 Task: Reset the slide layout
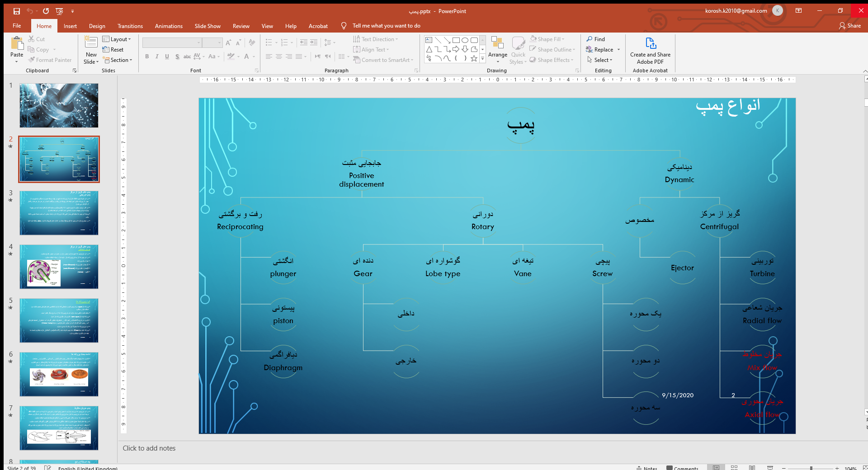coord(113,50)
